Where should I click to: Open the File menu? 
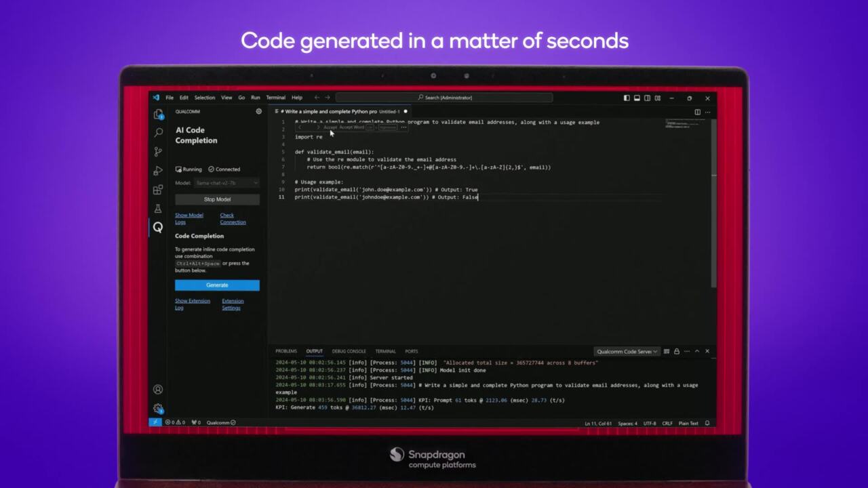pyautogui.click(x=170, y=98)
